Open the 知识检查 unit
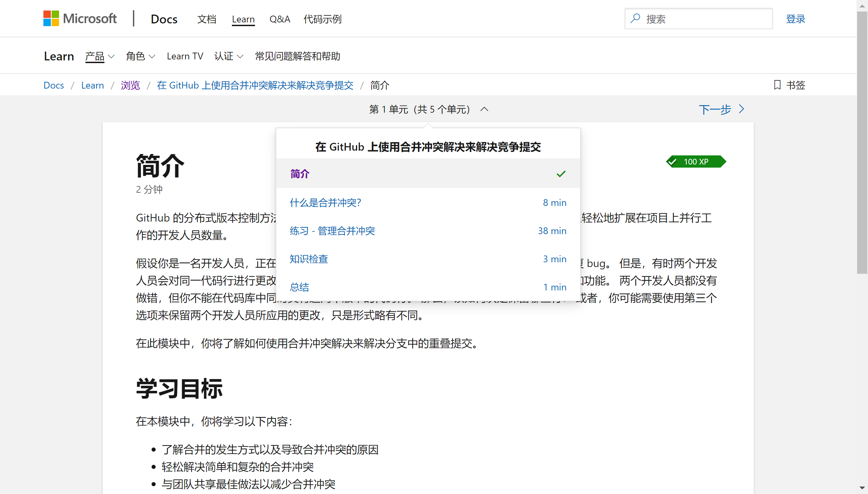Screen dimensions: 868x494 point(309,259)
